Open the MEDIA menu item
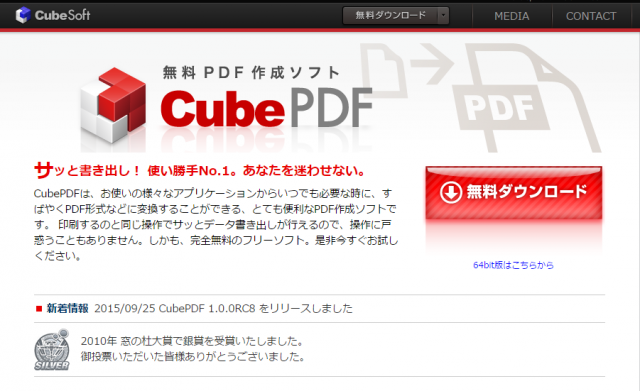640x391 pixels. coord(511,16)
